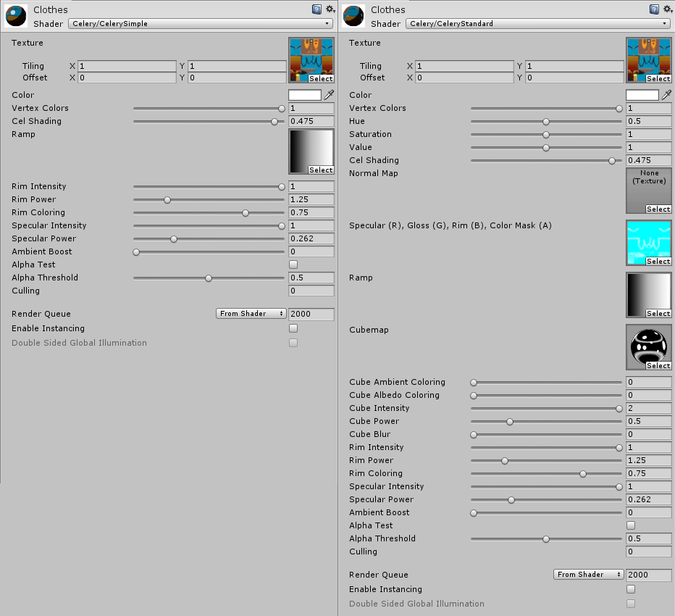This screenshot has width=675, height=616.
Task: Click Select on CelerySimple Ramp texture
Action: coord(321,170)
